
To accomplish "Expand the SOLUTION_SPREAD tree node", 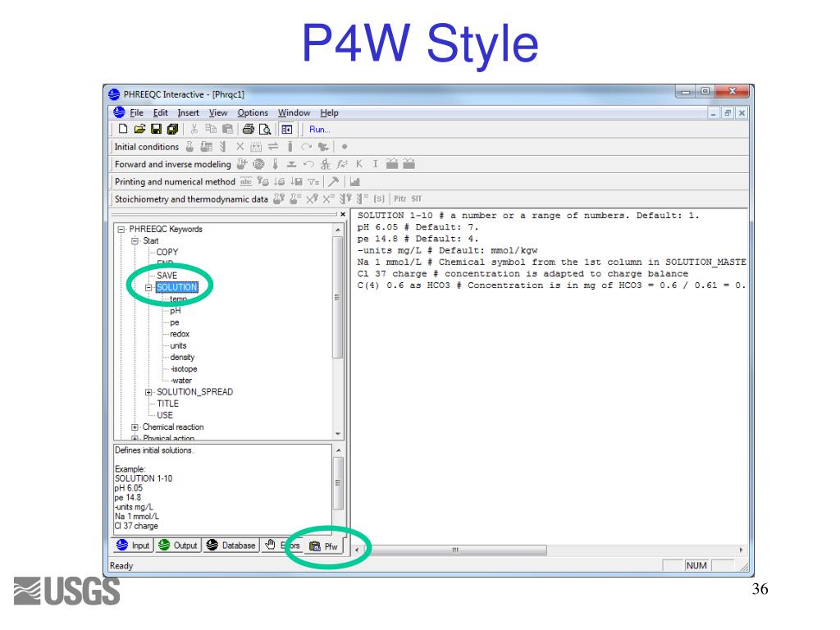I will tap(148, 392).
